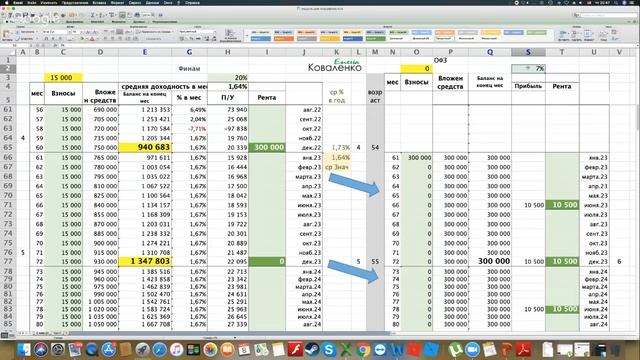Click the Paste clipboard icon in ribbon
Screen dimensions: 640x360
[7, 34]
